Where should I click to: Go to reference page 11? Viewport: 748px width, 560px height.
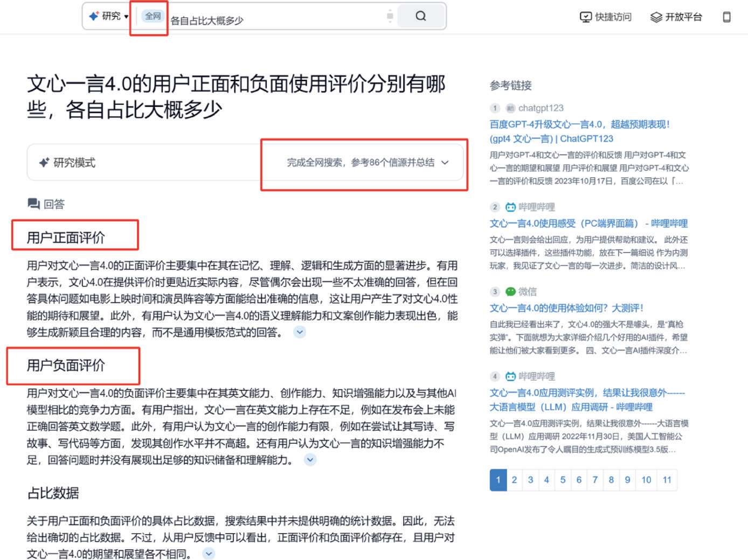[667, 480]
